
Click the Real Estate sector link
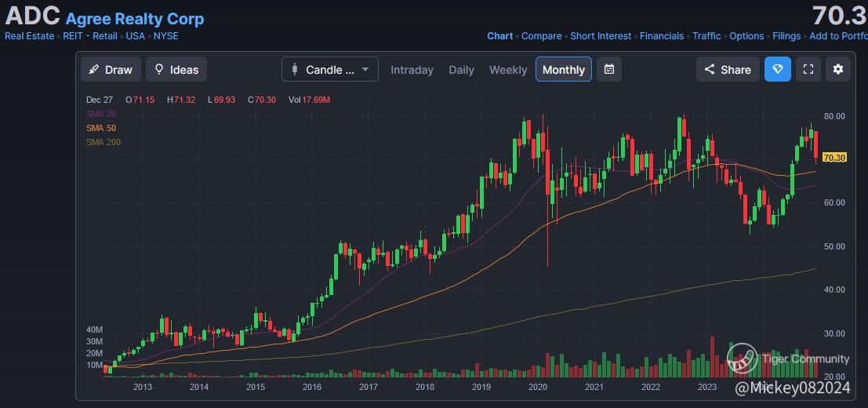(30, 36)
